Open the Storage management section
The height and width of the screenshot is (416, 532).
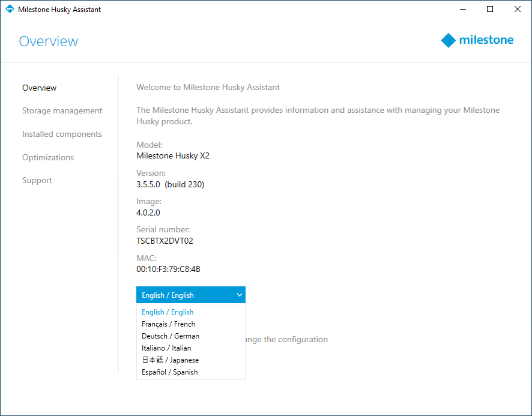(62, 111)
